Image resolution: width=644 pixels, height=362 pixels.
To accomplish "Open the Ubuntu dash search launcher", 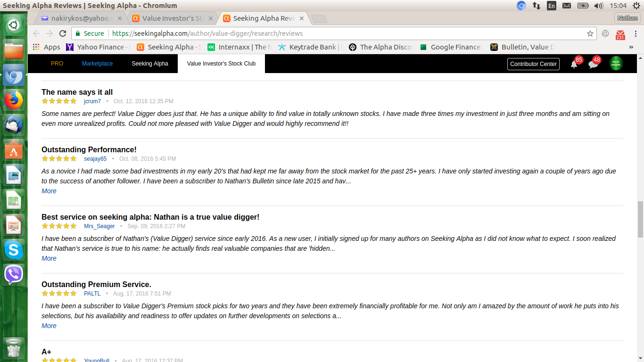I will tap(14, 25).
